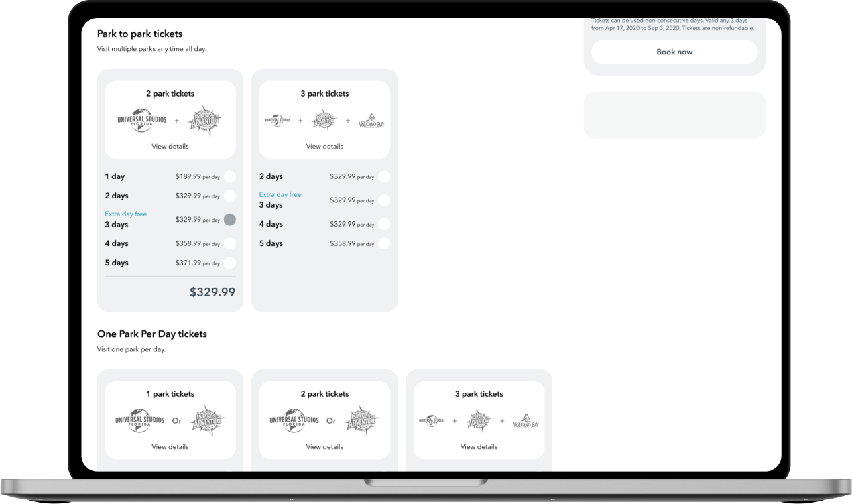Click Islands of Adventure logo in One Park Per Day 2 park tickets
852x504 pixels.
362,421
